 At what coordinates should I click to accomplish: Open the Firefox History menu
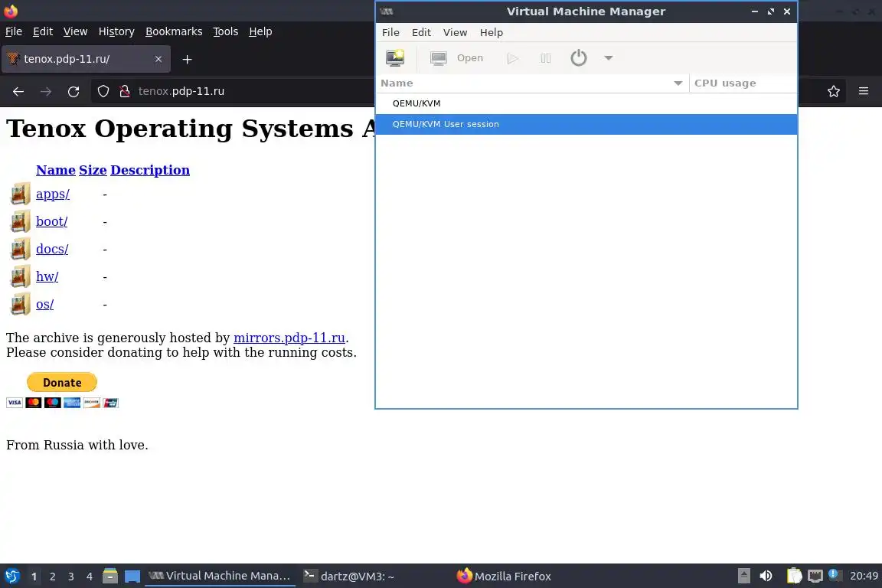pyautogui.click(x=116, y=31)
